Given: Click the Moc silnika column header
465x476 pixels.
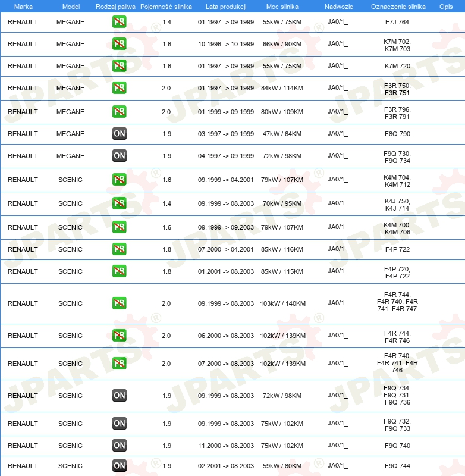Looking at the screenshot, I should click(282, 7).
